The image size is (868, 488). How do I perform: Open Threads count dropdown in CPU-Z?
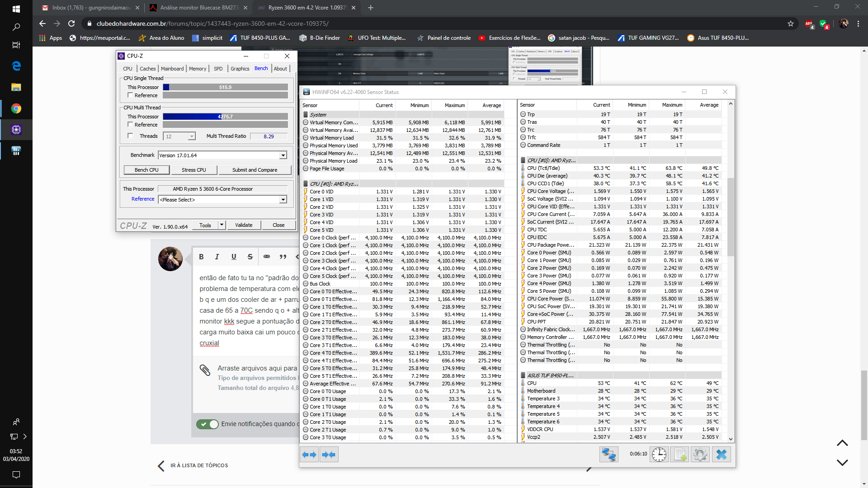point(192,136)
